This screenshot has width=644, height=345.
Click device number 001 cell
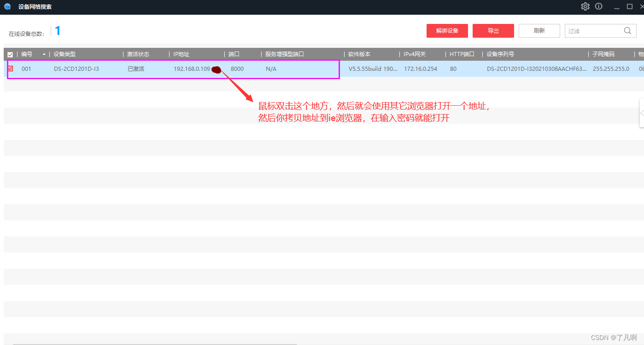coord(26,69)
